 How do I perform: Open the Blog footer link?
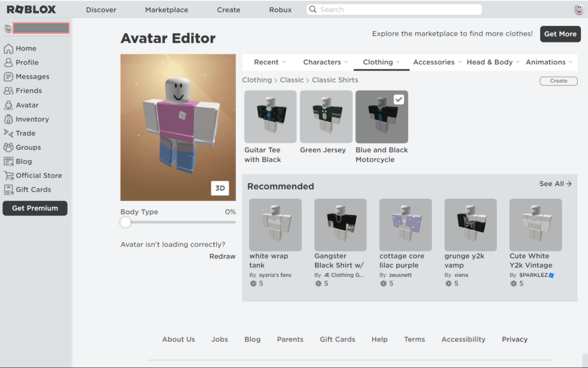pos(253,339)
